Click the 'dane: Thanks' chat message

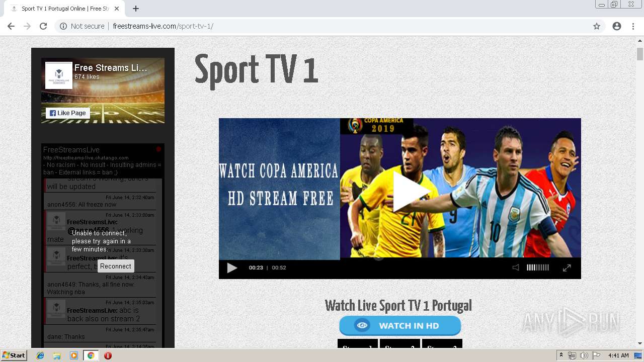click(x=66, y=337)
